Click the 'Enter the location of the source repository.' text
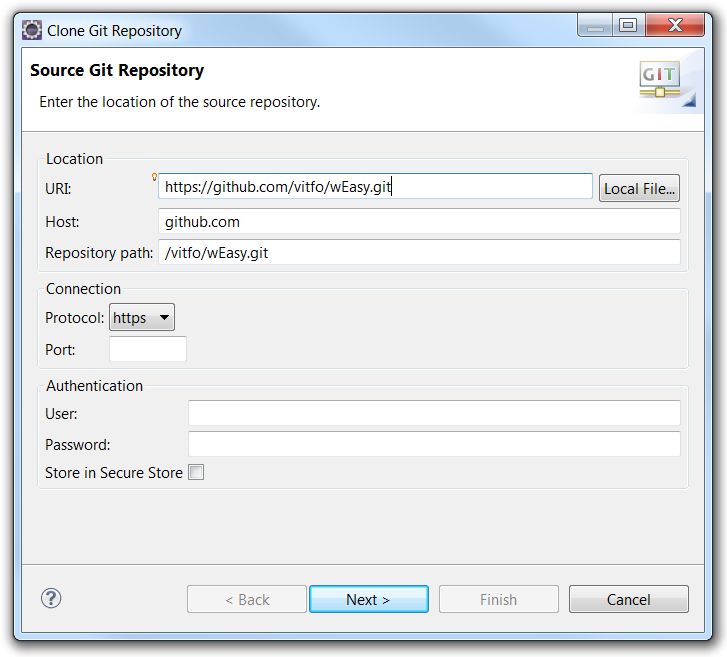This screenshot has width=727, height=657. [180, 102]
